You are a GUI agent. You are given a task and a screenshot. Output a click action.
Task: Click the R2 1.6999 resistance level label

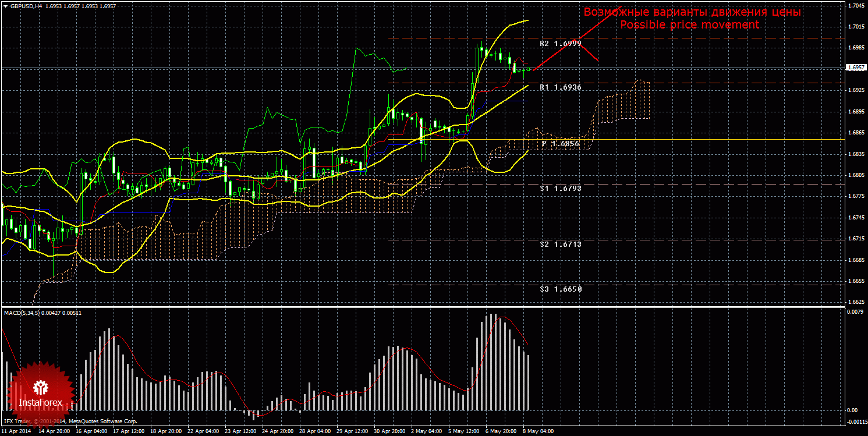pos(561,44)
